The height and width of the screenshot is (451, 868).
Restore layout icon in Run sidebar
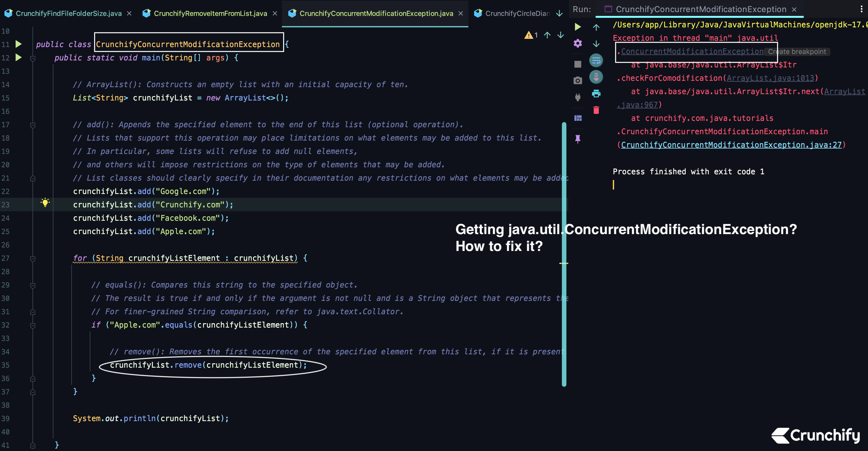577,118
